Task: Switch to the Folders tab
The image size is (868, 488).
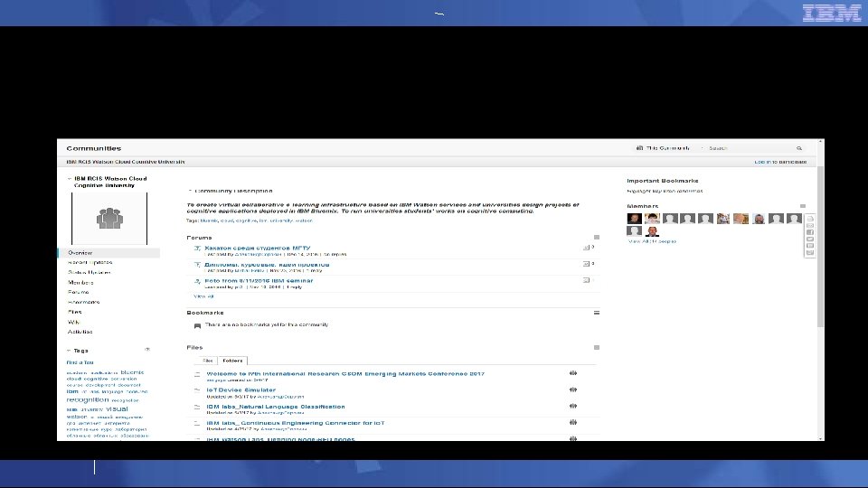Action: click(232, 361)
